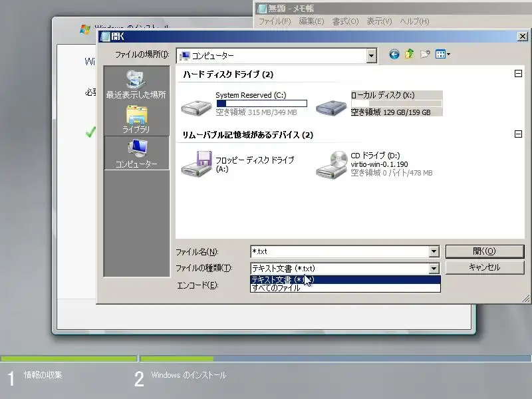
Task: Click the 空き領域 315 MB/349 MB text
Action: (x=256, y=112)
